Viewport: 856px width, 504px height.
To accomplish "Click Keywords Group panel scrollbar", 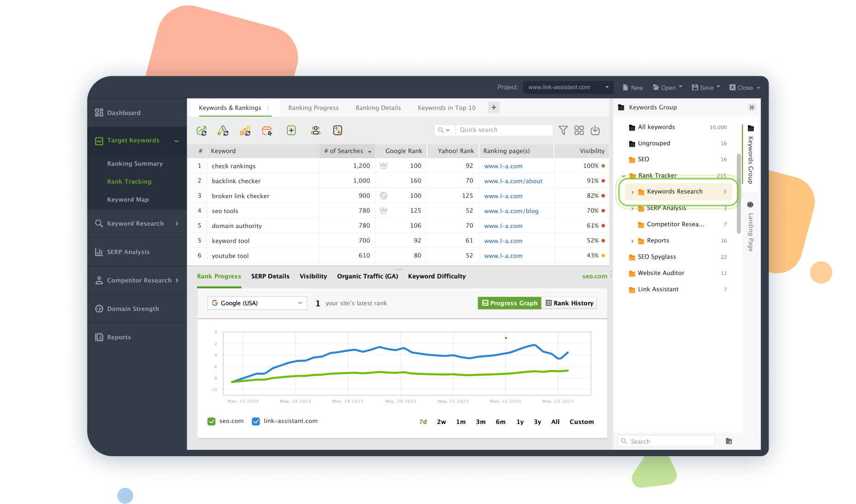I will pos(739,193).
